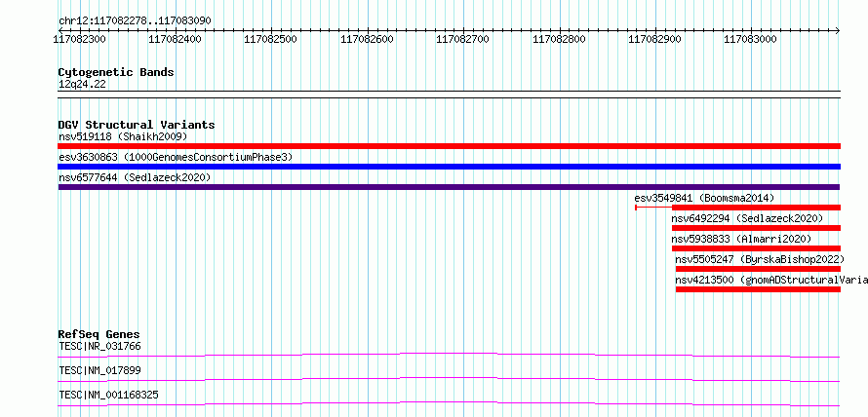Click ruler position 117082400
868x417 pixels.
(176, 39)
